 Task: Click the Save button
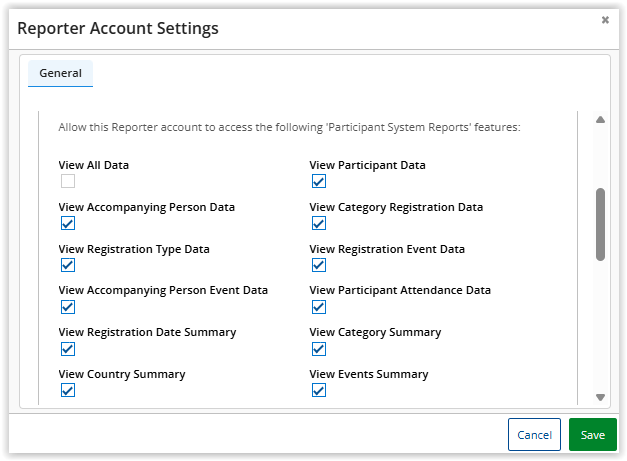point(592,435)
